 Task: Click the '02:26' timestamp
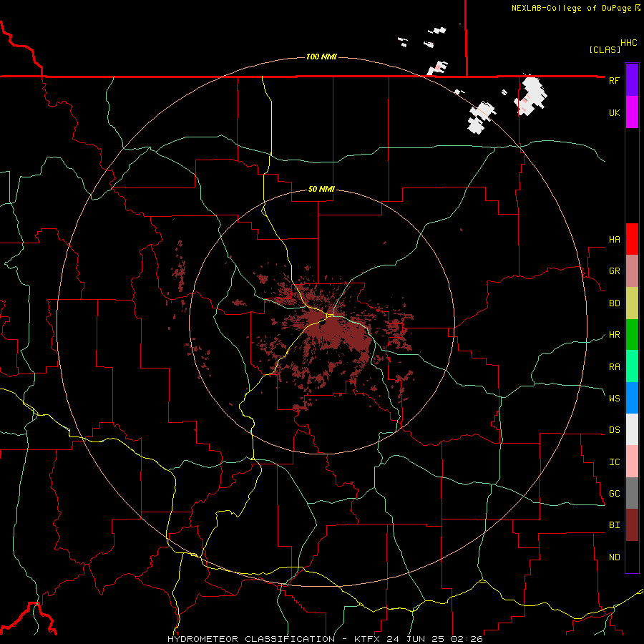(x=467, y=639)
